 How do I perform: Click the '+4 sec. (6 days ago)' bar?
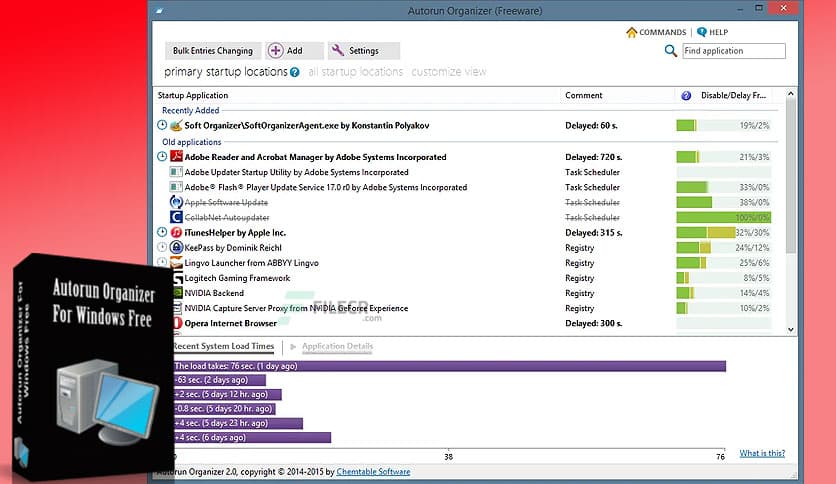(252, 438)
